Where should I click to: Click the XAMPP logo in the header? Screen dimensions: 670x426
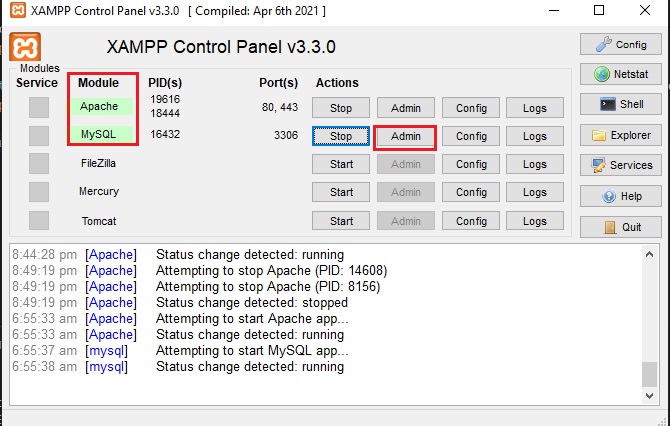[25, 47]
